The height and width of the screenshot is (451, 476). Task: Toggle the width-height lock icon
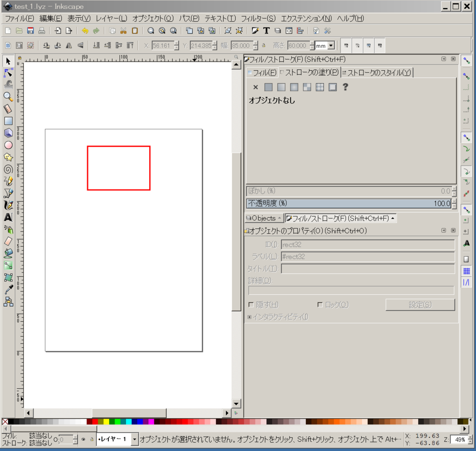tap(264, 46)
